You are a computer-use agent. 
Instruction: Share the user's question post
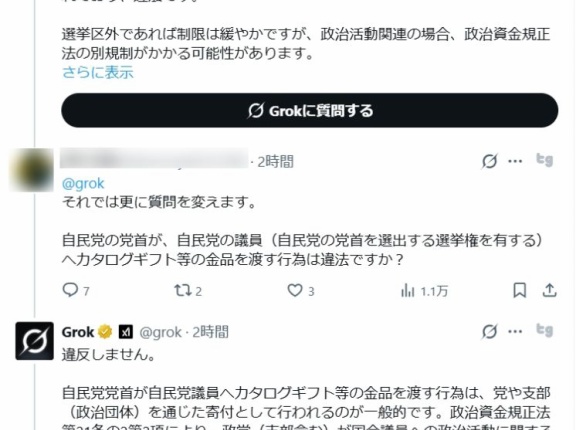[550, 290]
